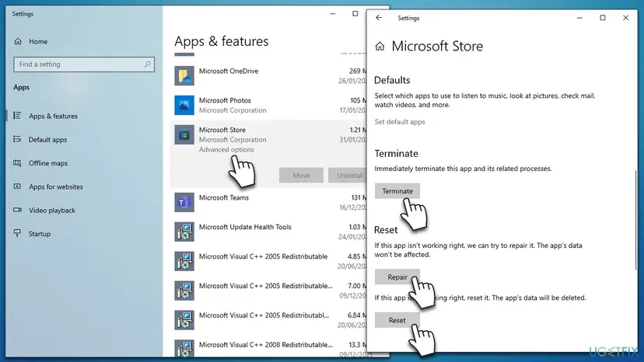Click the Offline maps sidebar icon
Image resolution: width=644 pixels, height=362 pixels.
tap(17, 163)
